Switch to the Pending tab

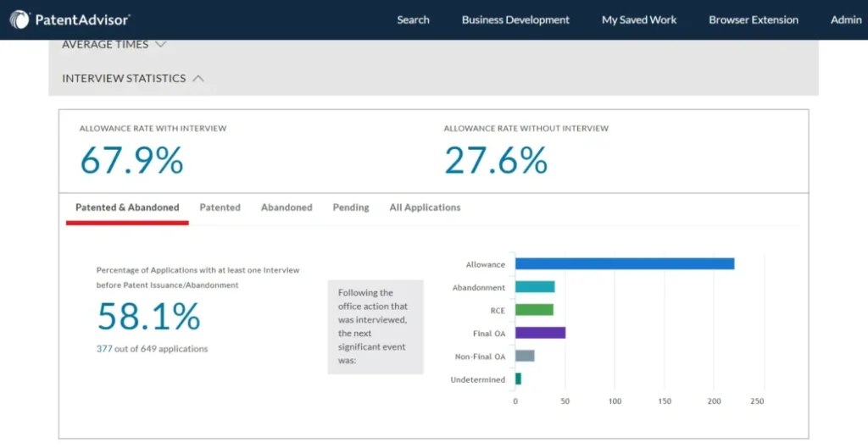(351, 207)
